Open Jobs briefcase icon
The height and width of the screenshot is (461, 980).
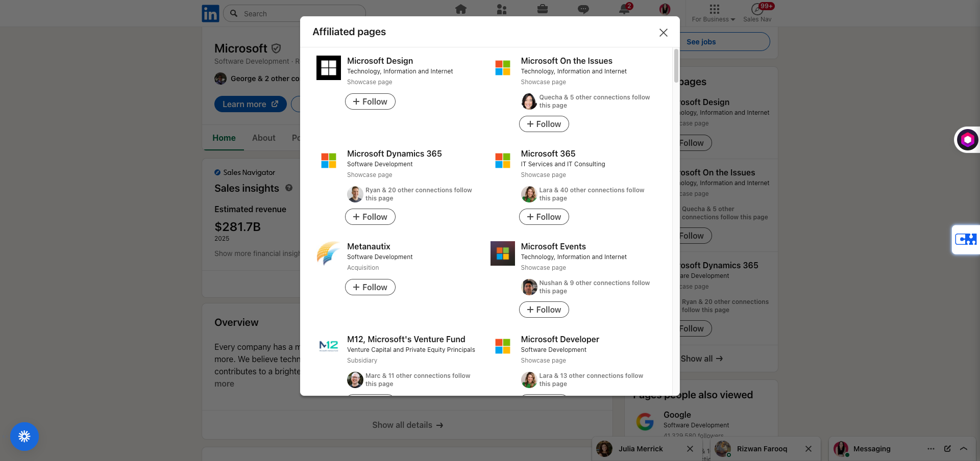[543, 9]
